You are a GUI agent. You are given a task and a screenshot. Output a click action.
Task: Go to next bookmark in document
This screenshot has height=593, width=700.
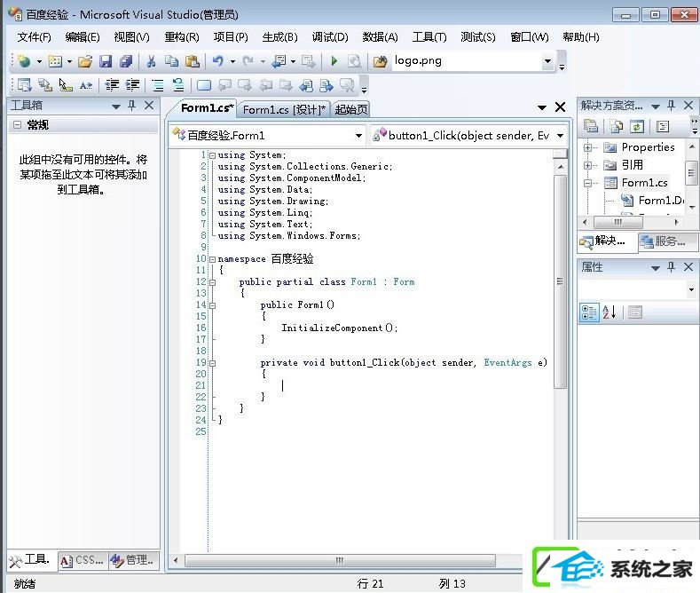coord(245,85)
